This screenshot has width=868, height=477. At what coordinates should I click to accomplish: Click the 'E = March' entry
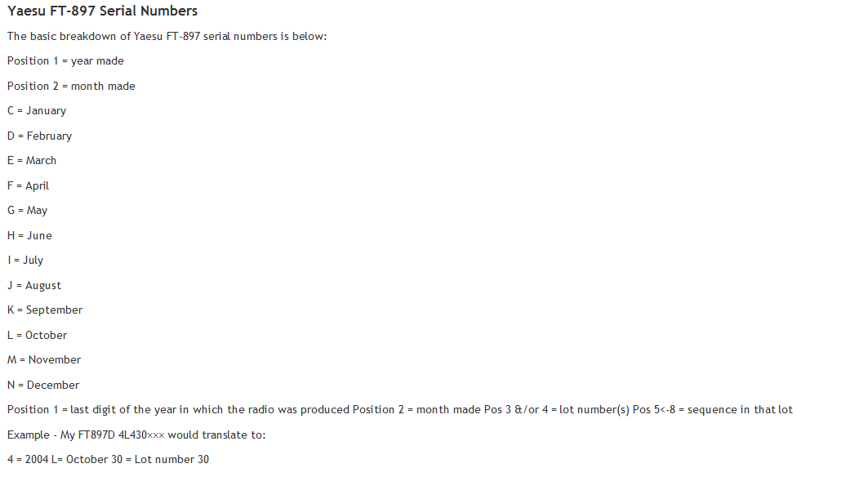[x=32, y=161]
